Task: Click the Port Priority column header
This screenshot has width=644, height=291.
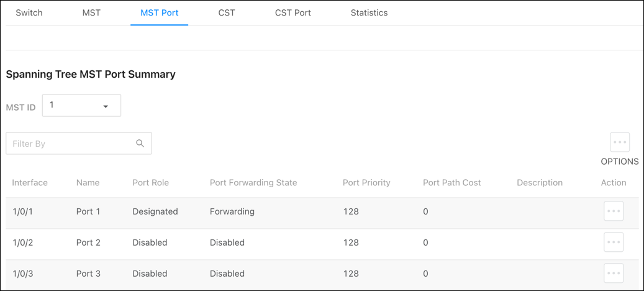Action: click(366, 182)
